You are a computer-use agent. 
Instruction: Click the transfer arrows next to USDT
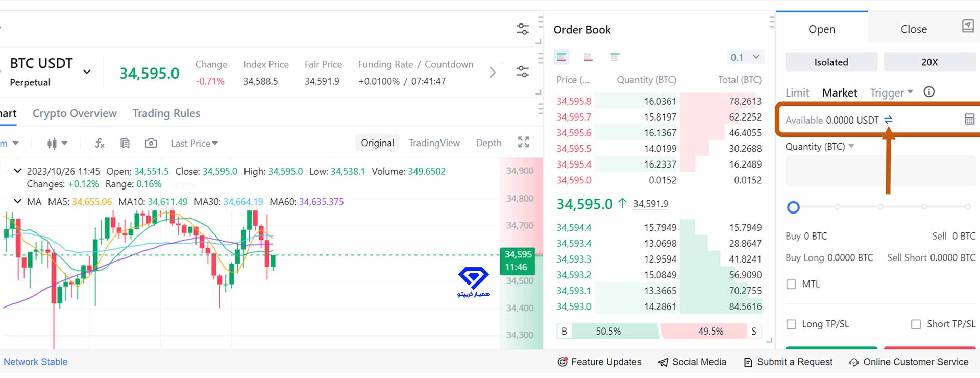[888, 120]
